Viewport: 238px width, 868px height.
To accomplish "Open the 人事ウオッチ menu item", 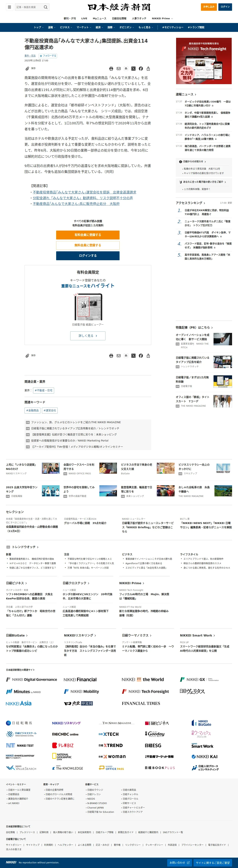I will [x=139, y=19].
